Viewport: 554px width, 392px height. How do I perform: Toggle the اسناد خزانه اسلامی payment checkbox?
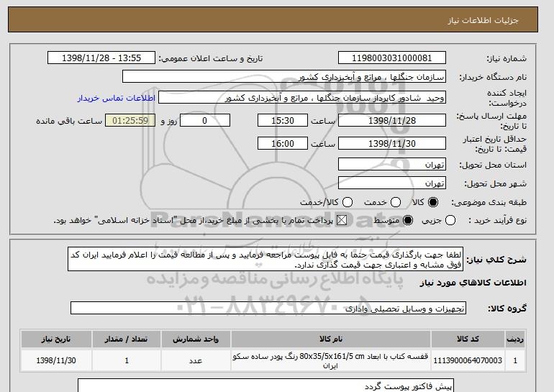[x=341, y=220]
